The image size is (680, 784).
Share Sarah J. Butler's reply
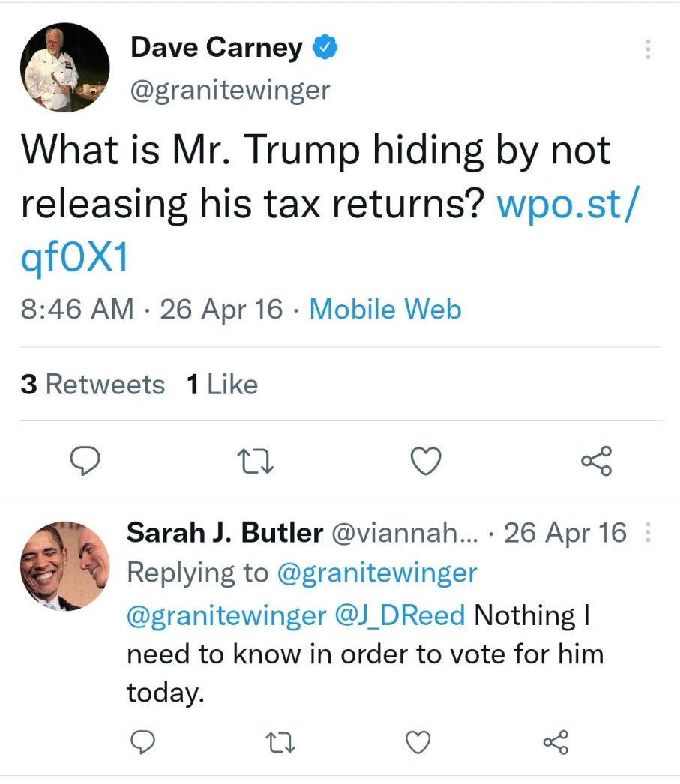tap(556, 742)
